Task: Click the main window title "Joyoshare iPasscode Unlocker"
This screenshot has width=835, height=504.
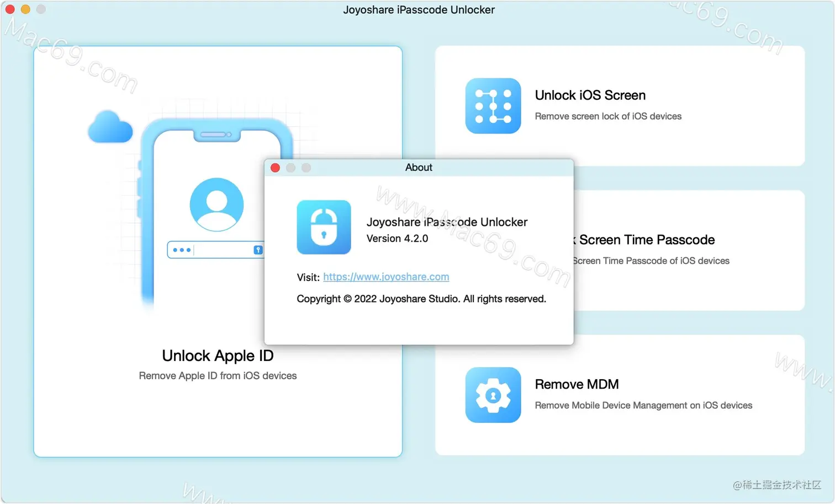Action: (419, 9)
